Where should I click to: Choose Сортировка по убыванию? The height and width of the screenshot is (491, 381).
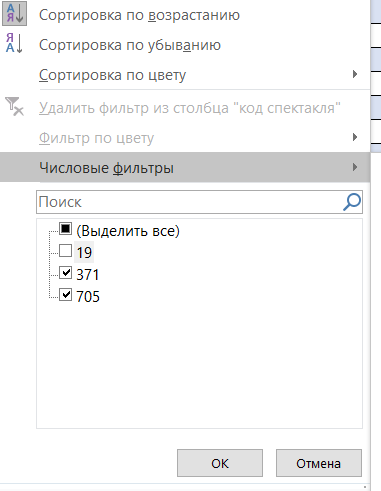(130, 45)
